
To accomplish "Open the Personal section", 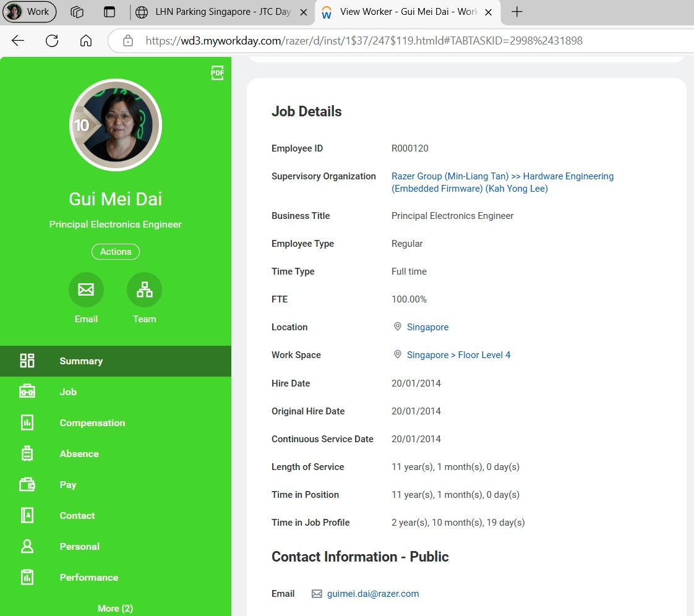I will click(x=116, y=547).
